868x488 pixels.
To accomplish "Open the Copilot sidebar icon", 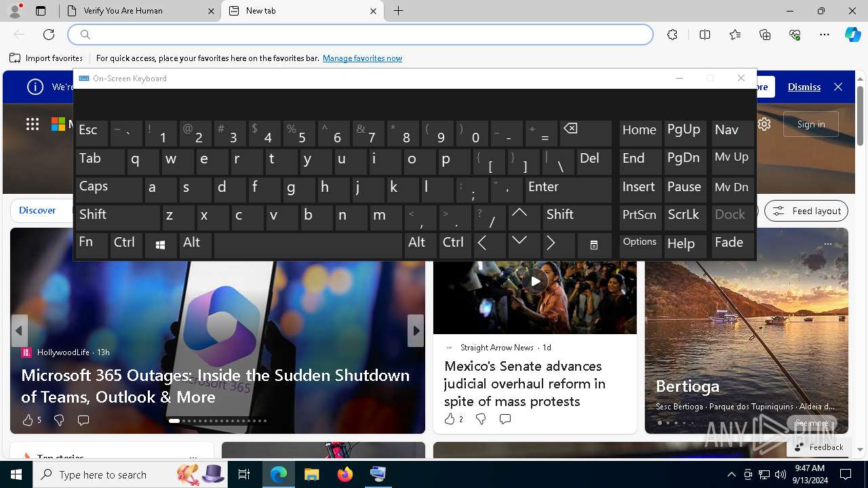I will coord(852,35).
